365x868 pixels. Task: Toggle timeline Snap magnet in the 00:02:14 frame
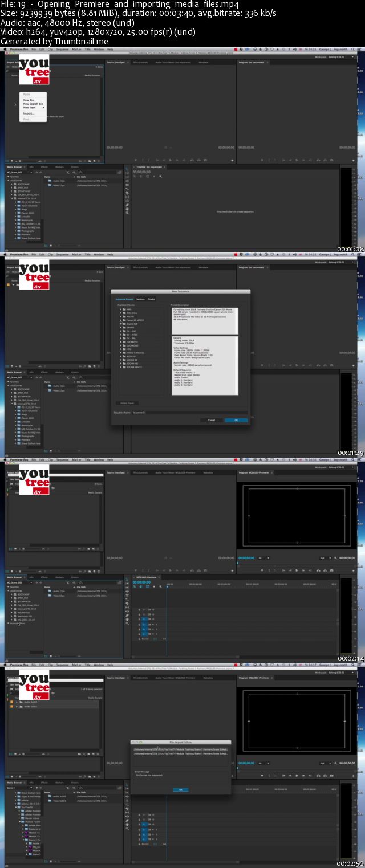(140, 586)
